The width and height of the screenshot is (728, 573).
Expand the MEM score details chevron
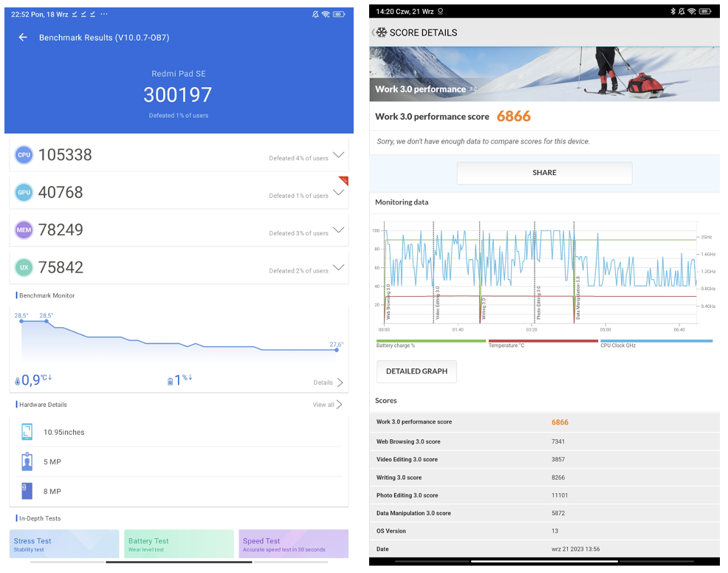(338, 230)
